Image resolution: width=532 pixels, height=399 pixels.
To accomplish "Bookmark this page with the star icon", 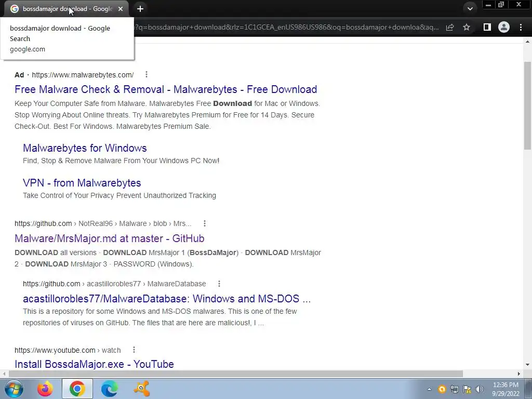I will 467,27.
